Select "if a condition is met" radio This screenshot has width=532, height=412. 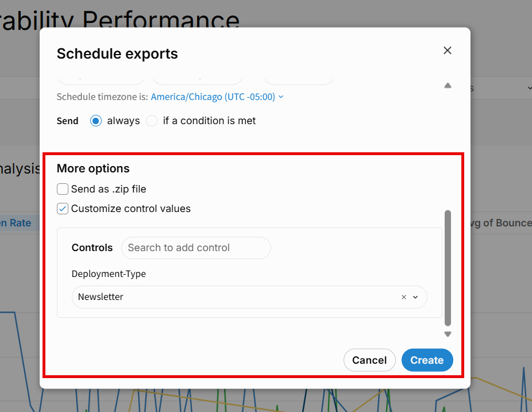(x=152, y=121)
